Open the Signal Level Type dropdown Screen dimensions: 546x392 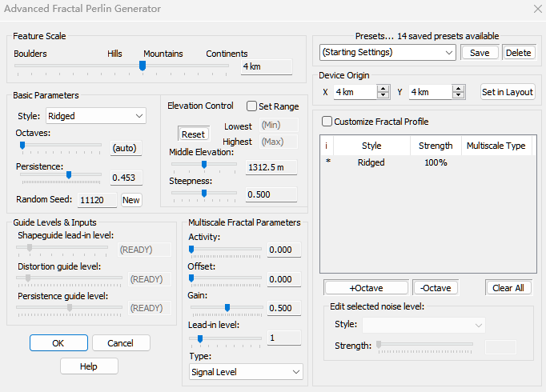click(247, 371)
